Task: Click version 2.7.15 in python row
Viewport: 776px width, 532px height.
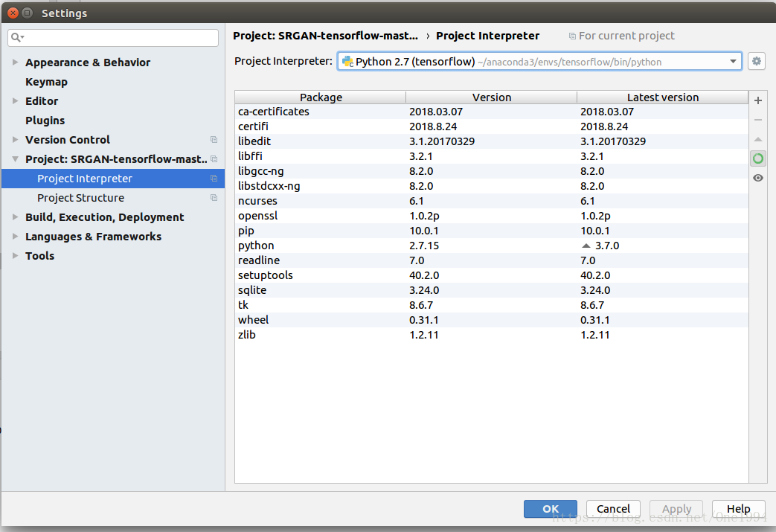Action: [424, 246]
